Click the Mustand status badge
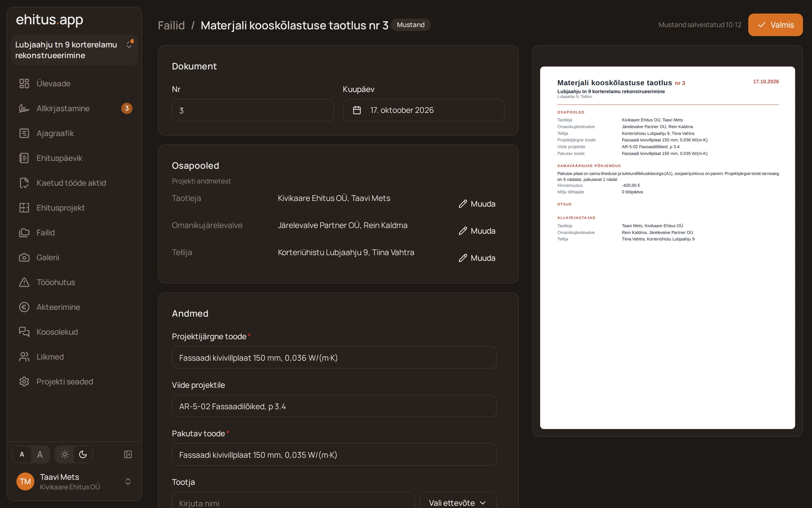The width and height of the screenshot is (812, 508). (x=411, y=25)
